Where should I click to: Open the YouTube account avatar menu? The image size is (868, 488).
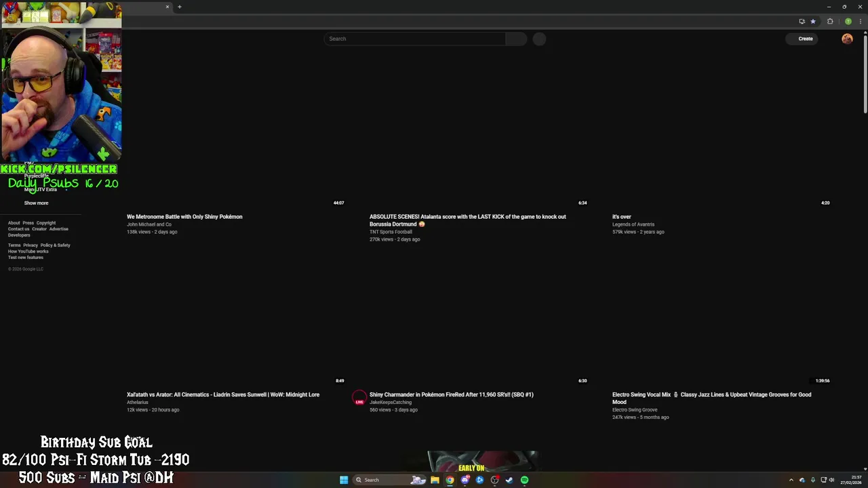[847, 39]
